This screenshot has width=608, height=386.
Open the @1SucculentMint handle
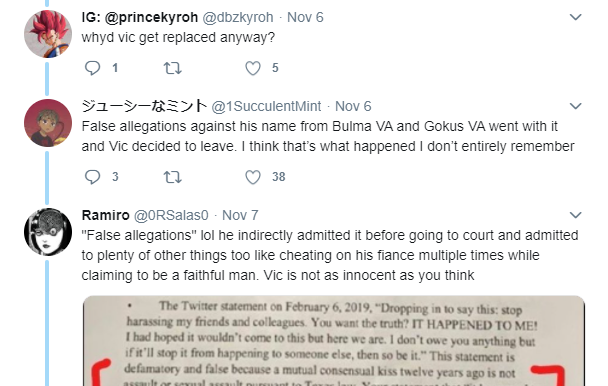coord(266,106)
